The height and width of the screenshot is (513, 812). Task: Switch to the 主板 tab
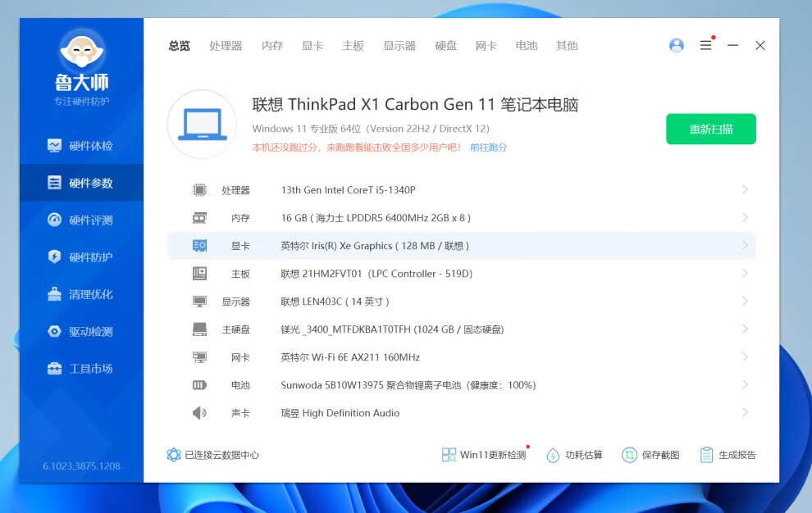[x=354, y=46]
